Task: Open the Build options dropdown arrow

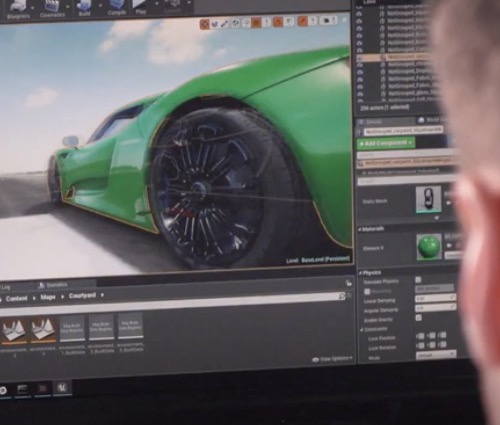Action: [101, 5]
